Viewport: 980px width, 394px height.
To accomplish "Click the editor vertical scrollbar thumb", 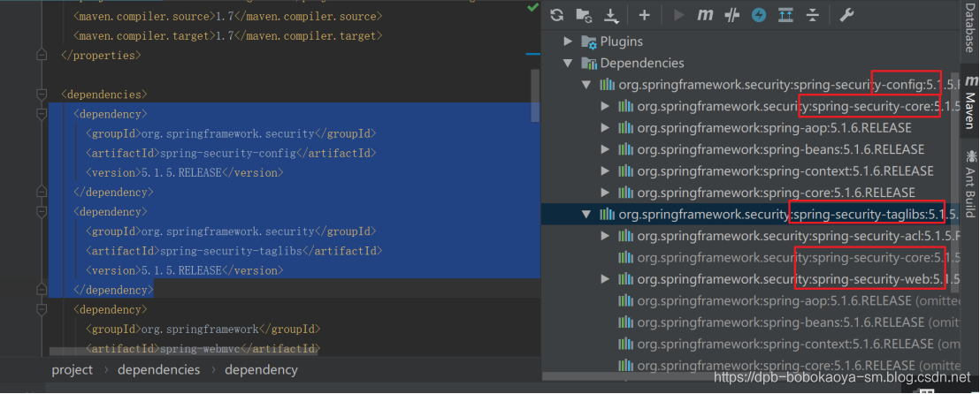I will click(536, 95).
